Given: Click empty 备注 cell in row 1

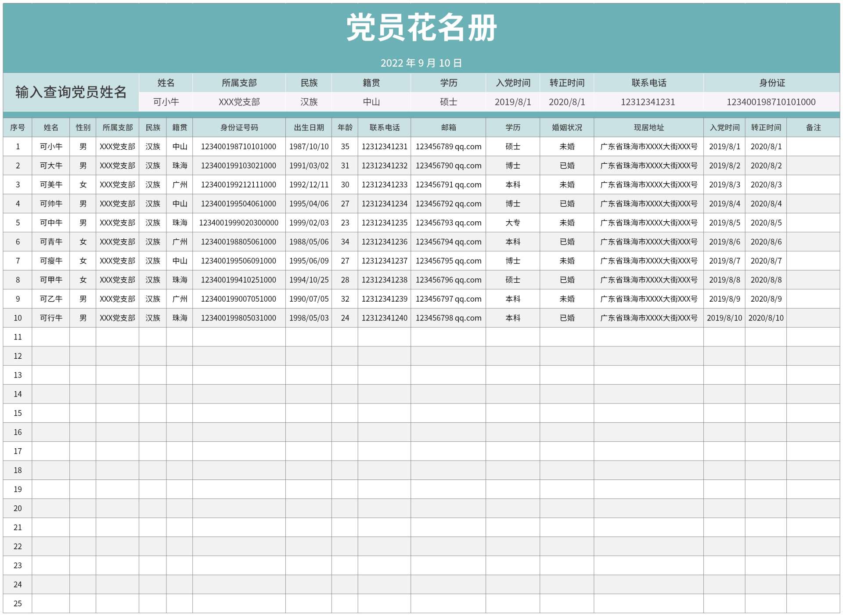Looking at the screenshot, I should [813, 147].
